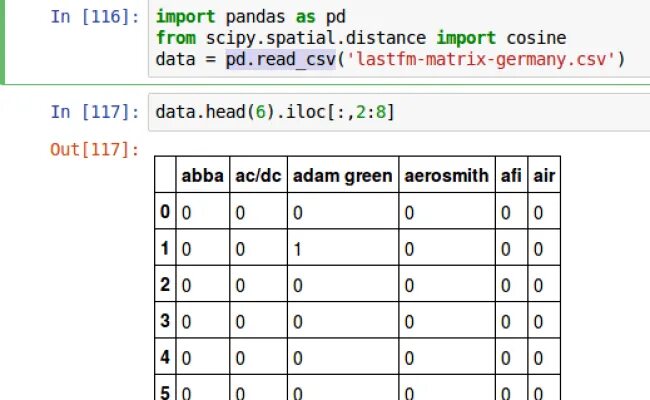Click afi value in row 1
Screen dimensions: 650x400
(x=505, y=249)
